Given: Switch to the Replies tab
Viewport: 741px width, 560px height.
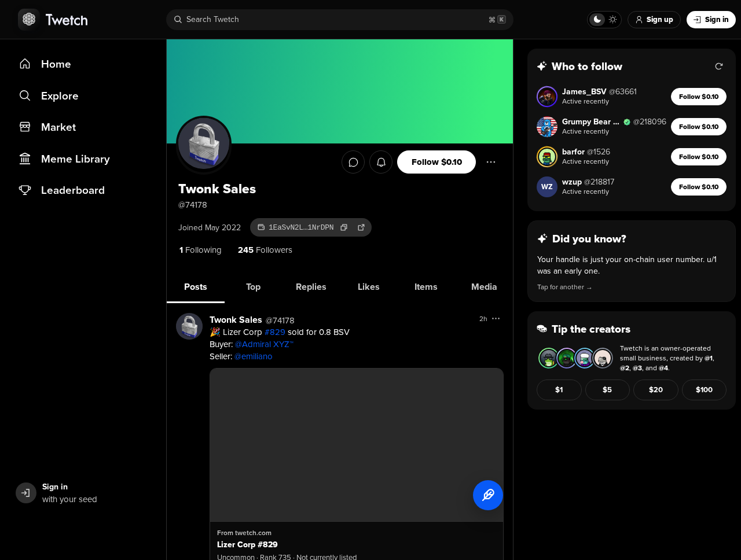Looking at the screenshot, I should click(x=311, y=287).
